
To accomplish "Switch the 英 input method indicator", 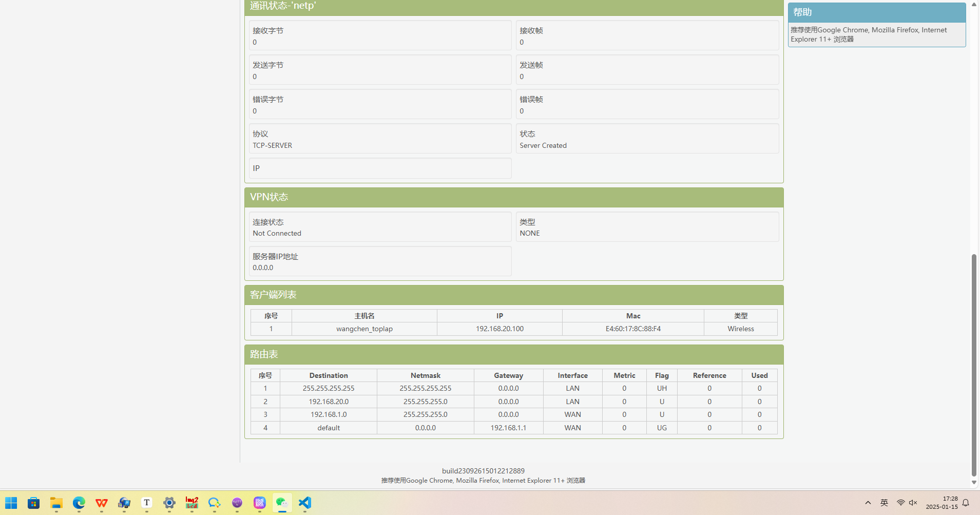I will point(885,503).
